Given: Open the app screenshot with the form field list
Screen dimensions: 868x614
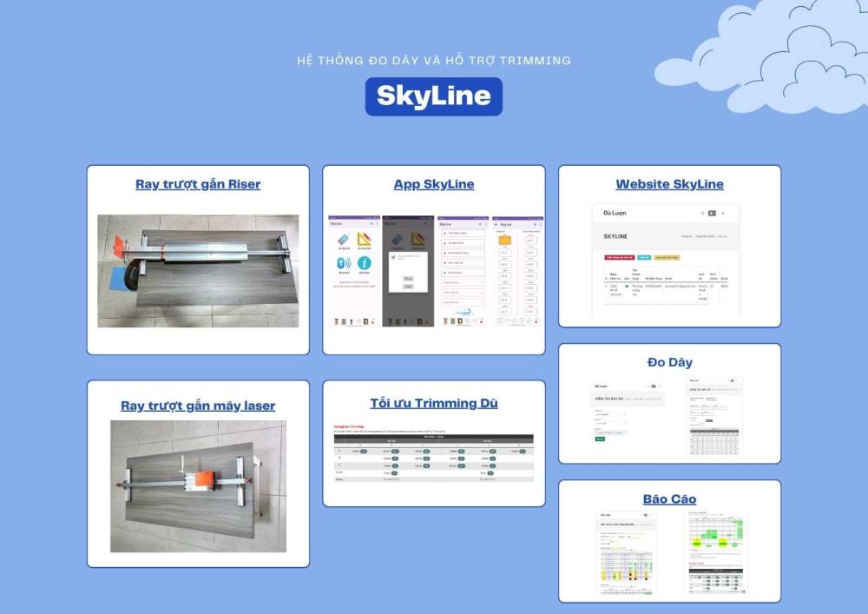Looking at the screenshot, I should point(463,271).
